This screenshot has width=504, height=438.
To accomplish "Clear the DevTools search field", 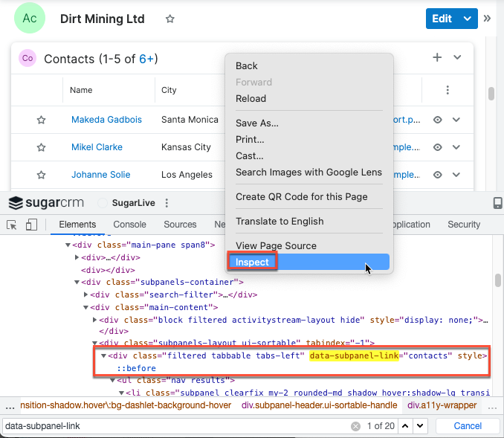I will pos(355,426).
